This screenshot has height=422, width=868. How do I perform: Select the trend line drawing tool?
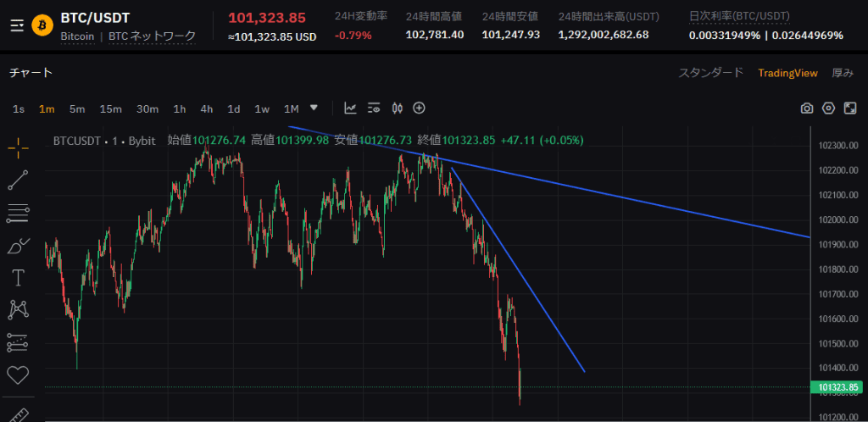[18, 180]
